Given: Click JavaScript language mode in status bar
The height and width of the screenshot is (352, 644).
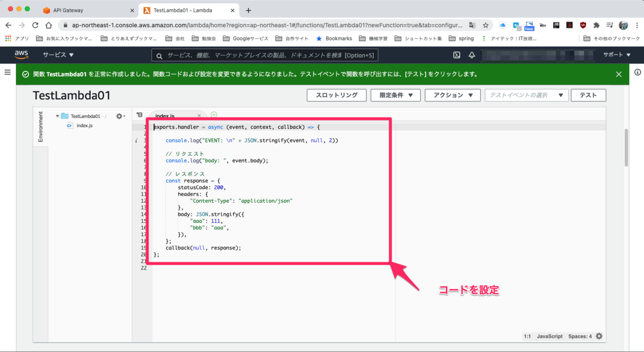Looking at the screenshot, I should click(550, 336).
